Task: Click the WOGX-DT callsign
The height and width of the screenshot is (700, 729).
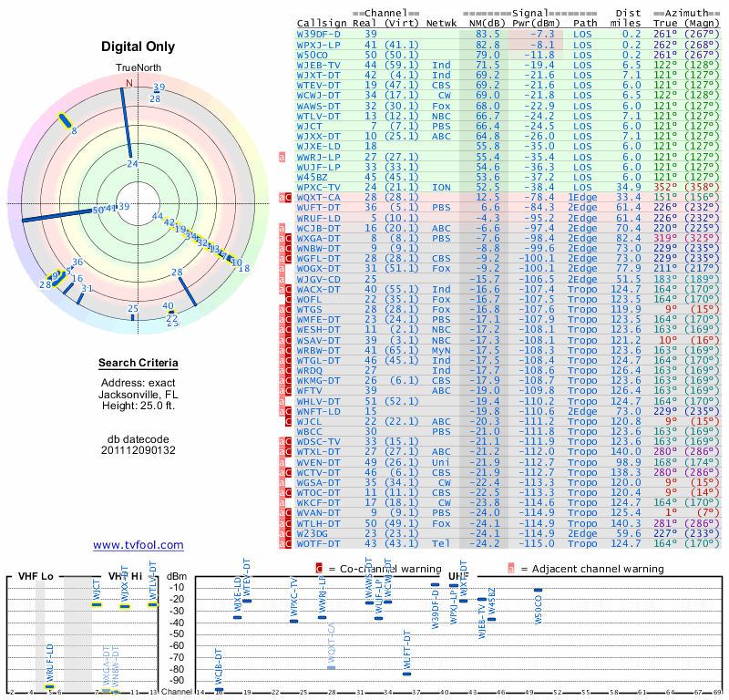Action: tap(318, 268)
